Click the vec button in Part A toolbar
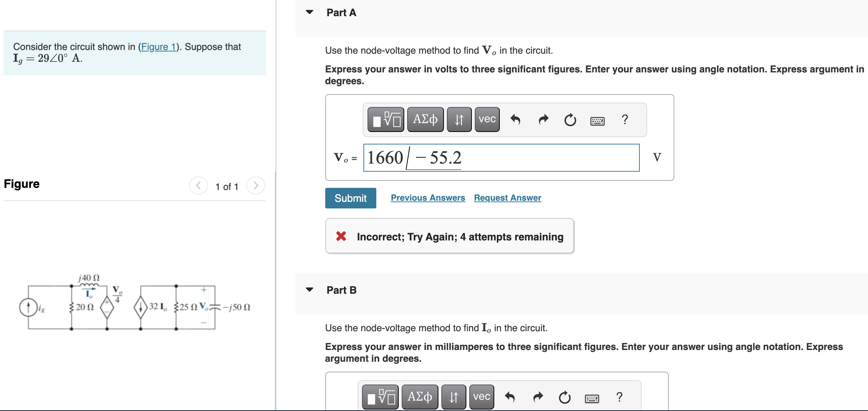The width and height of the screenshot is (868, 411). point(487,119)
